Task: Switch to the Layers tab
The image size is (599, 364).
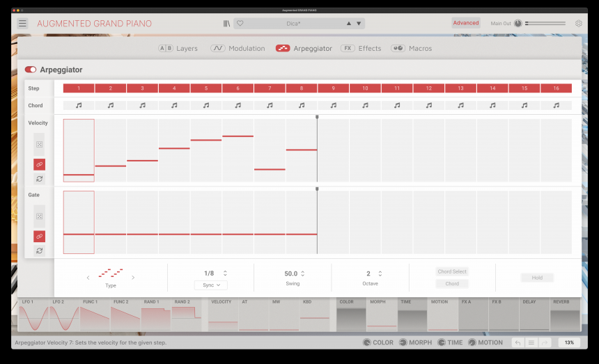Action: point(178,49)
